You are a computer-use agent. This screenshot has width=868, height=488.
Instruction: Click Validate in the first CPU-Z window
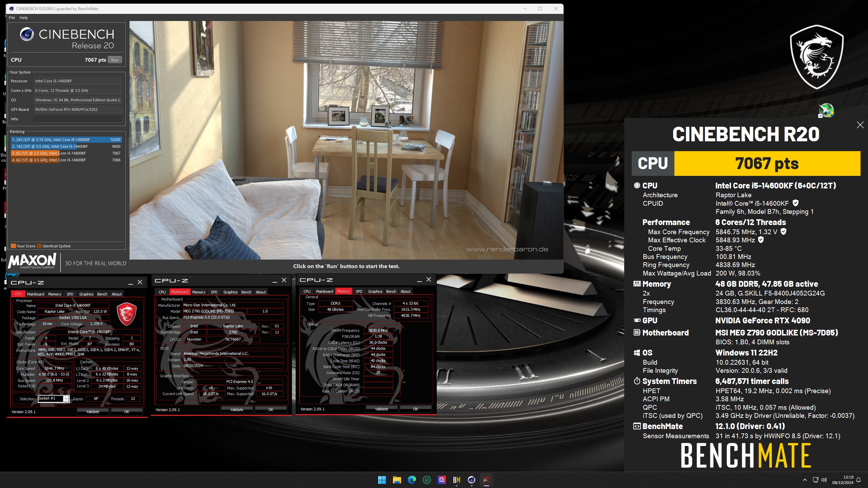(93, 412)
